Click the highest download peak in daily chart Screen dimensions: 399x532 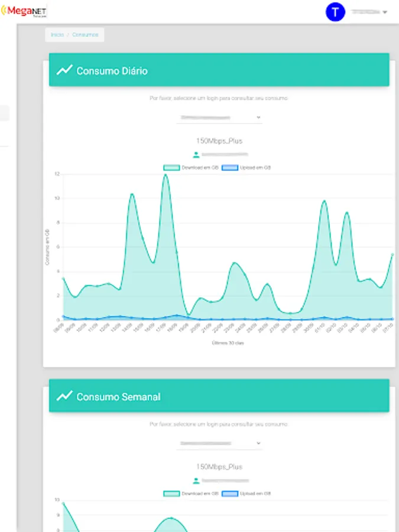166,175
